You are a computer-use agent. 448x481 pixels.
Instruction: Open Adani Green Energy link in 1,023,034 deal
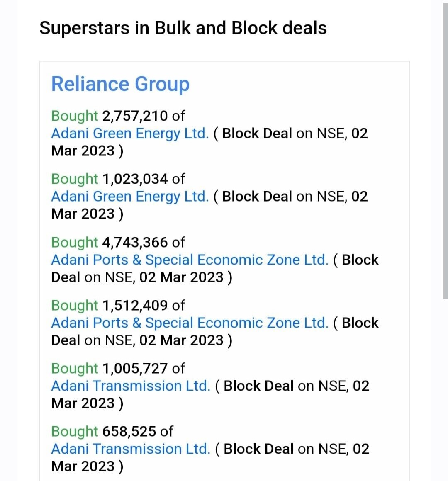click(x=130, y=197)
